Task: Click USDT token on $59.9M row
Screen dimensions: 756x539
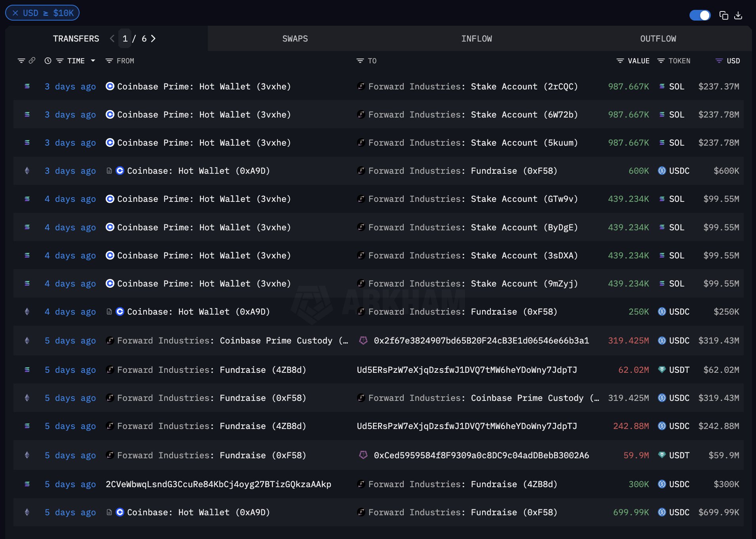Action: point(674,455)
